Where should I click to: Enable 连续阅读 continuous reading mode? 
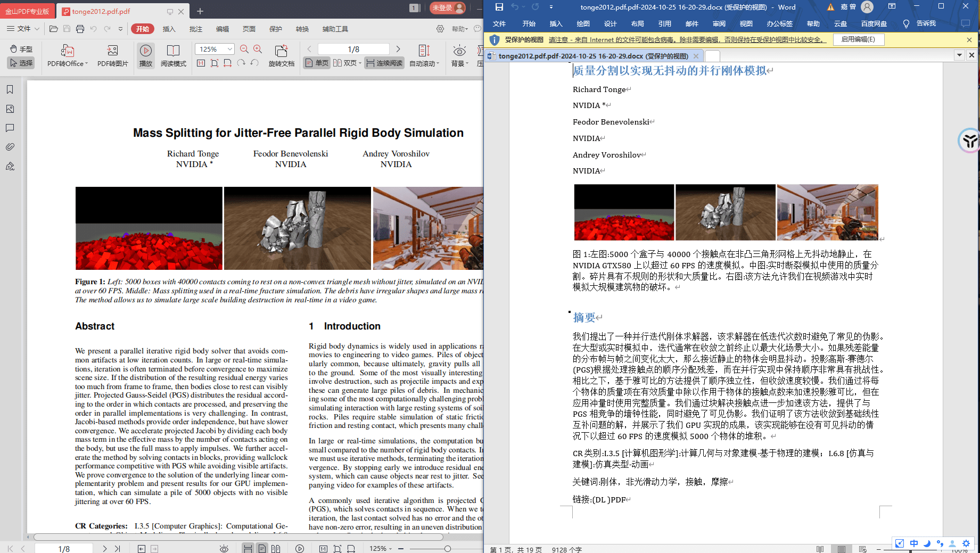point(384,62)
